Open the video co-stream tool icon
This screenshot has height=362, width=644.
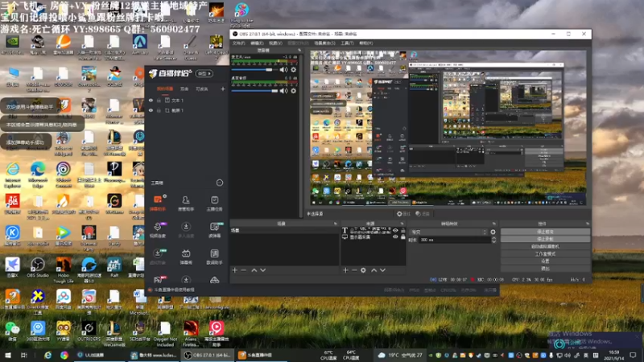point(158,229)
